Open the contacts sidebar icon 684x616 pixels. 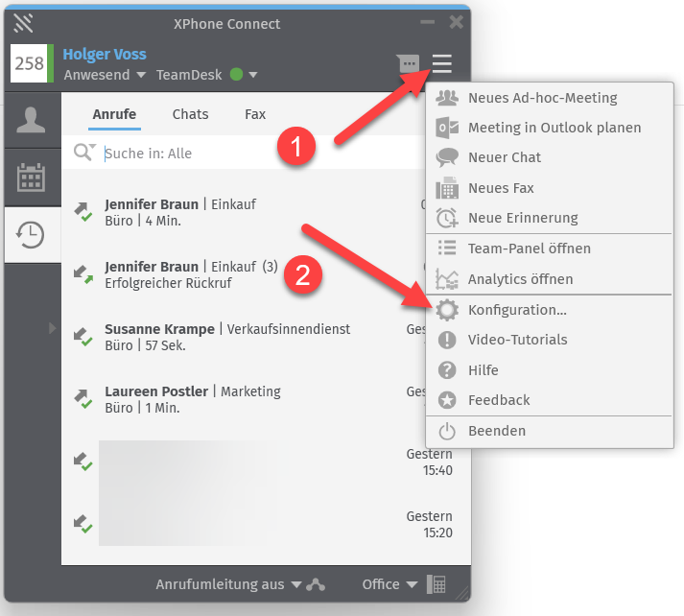pos(31,120)
